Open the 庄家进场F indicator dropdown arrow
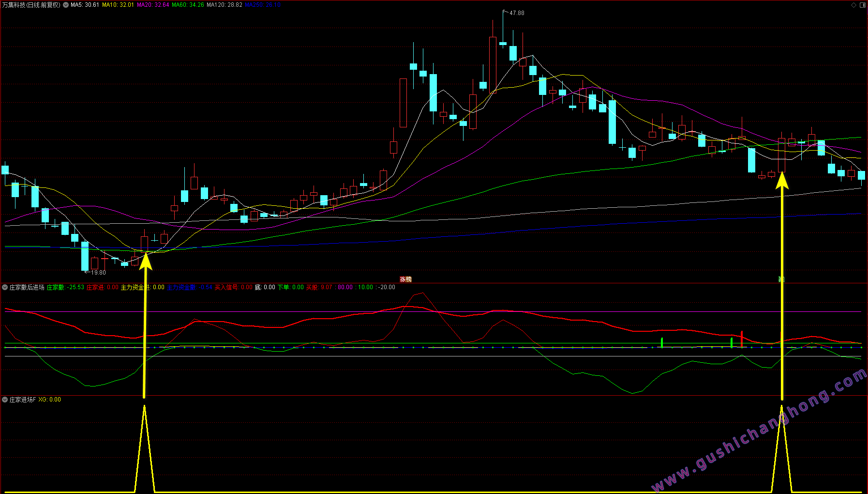Viewport: 868px width, 494px height. [5, 400]
